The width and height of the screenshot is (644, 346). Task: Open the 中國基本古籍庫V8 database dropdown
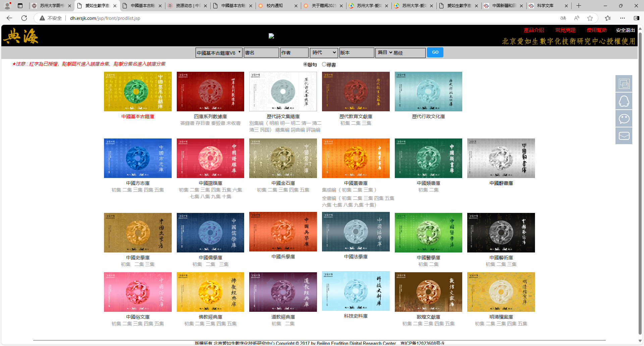219,53
